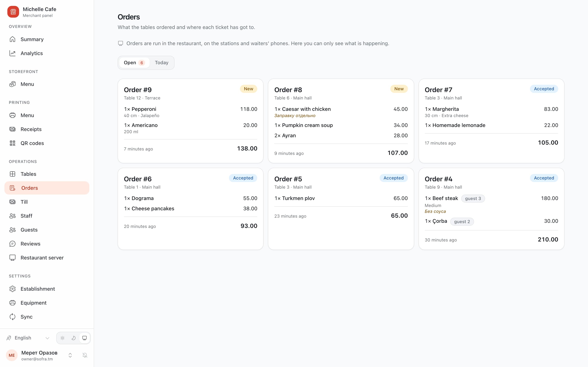588x367 pixels.
Task: Open the Till cash register icon
Action: [12, 202]
